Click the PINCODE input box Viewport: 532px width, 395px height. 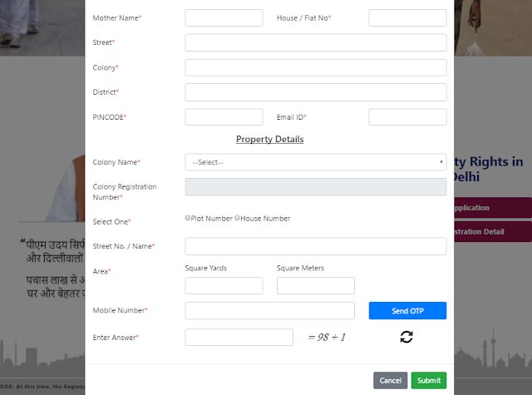click(x=224, y=116)
